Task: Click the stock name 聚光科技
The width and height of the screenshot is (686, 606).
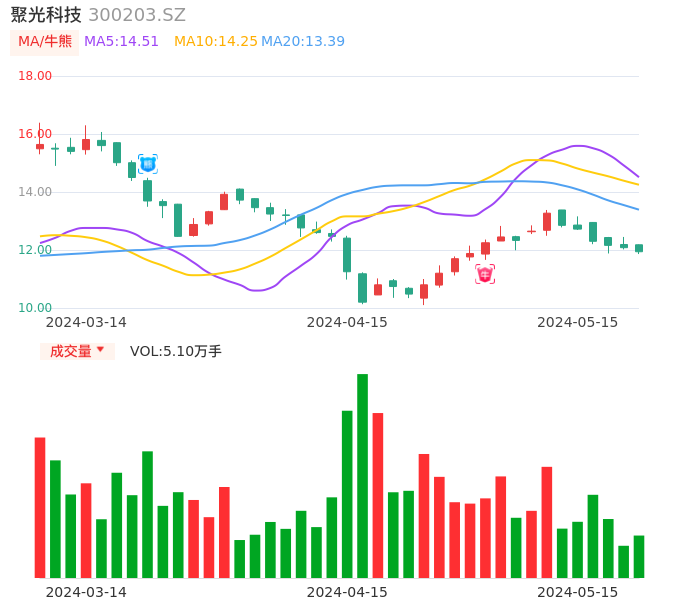Action: [46, 15]
